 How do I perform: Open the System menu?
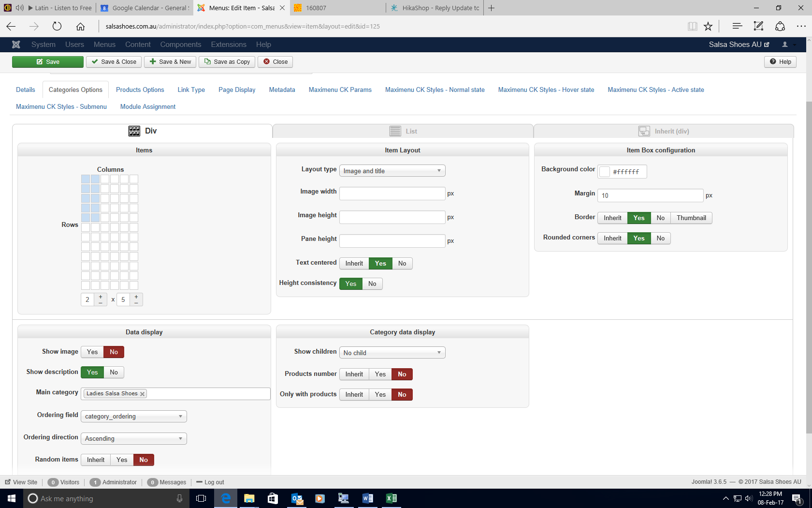43,45
